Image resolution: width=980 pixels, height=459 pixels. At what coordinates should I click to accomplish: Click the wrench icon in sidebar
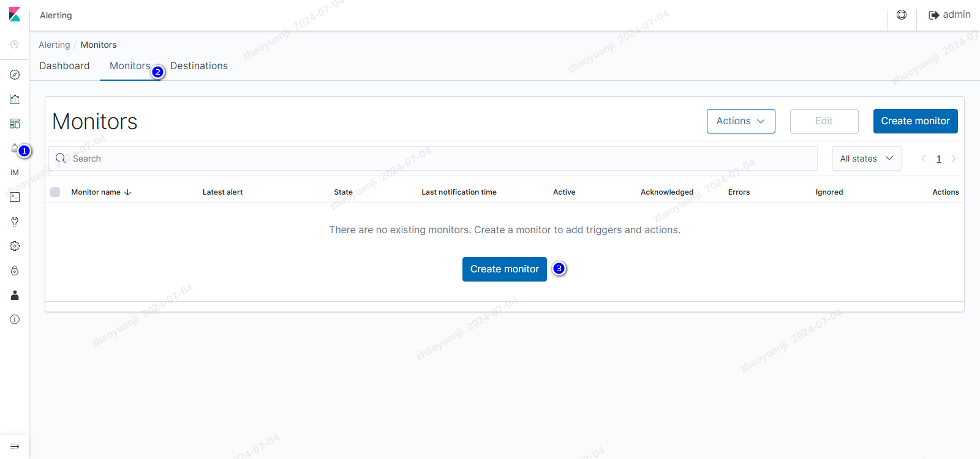(15, 222)
